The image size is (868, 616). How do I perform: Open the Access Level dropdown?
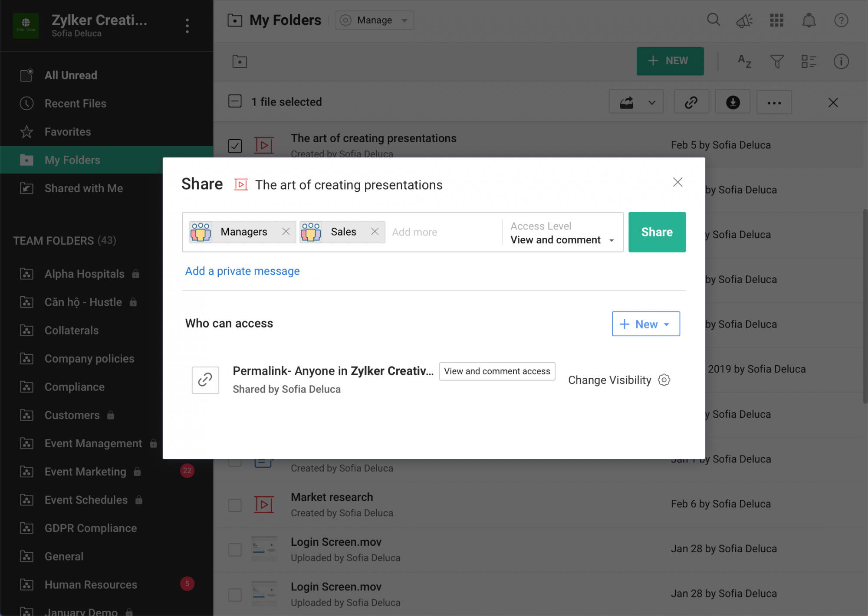(562, 239)
